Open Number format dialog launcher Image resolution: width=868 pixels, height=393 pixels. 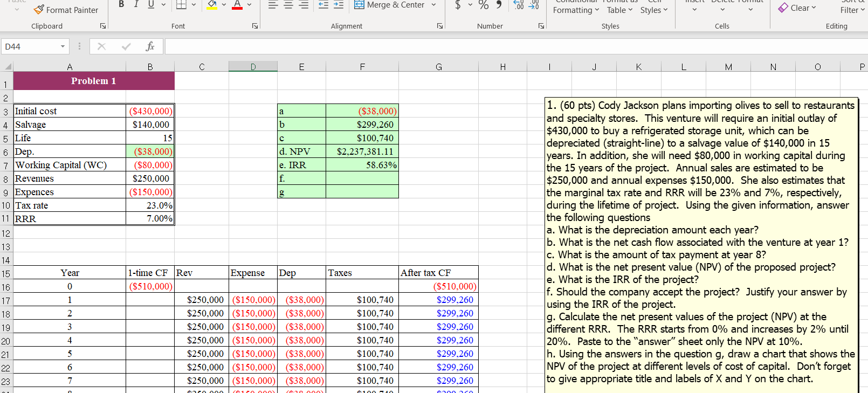pyautogui.click(x=541, y=26)
